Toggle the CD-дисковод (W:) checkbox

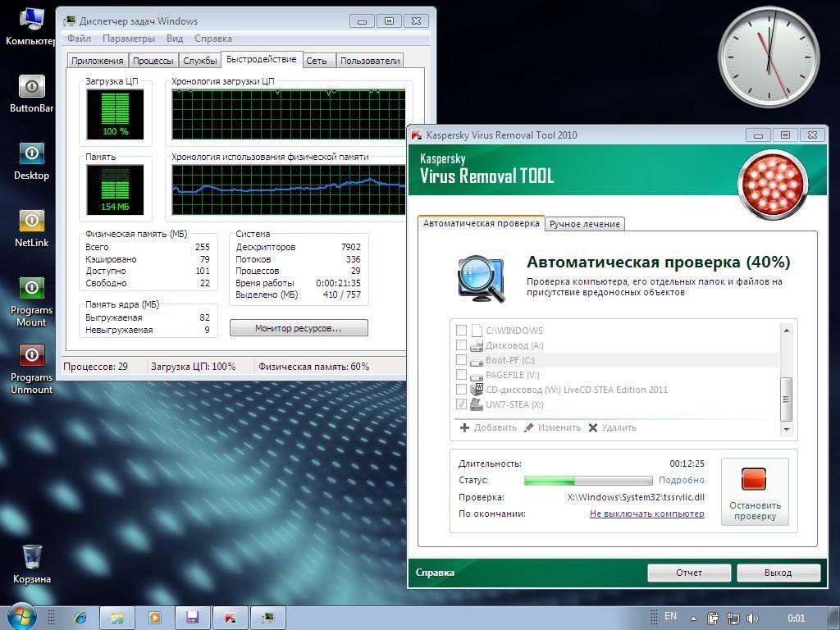click(x=461, y=389)
